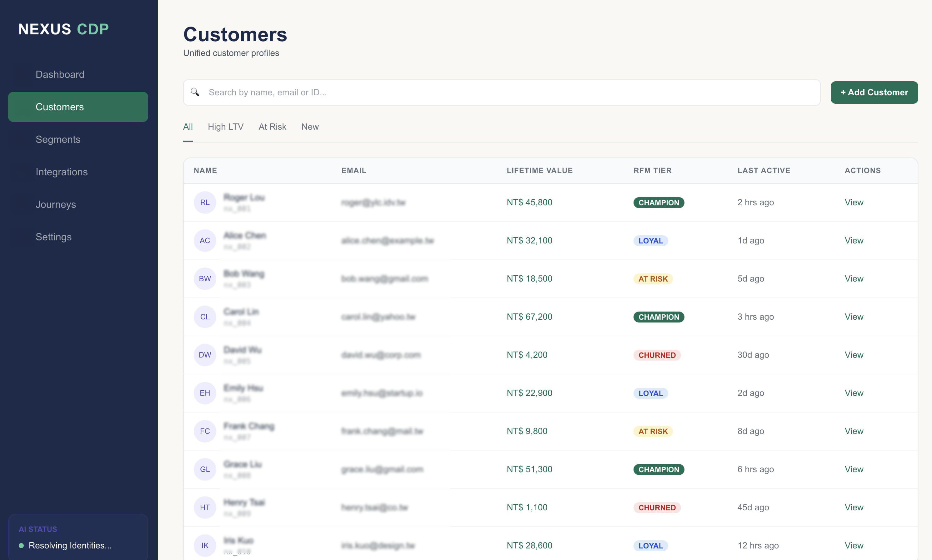
Task: Switch to the At Risk tab
Action: point(272,127)
